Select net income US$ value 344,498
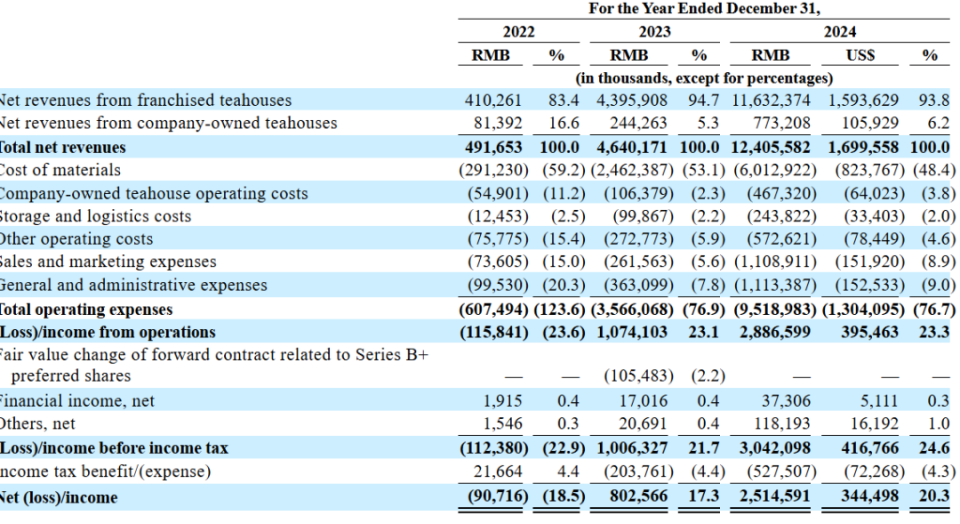Viewport: 960px width, 524px height. (x=870, y=496)
